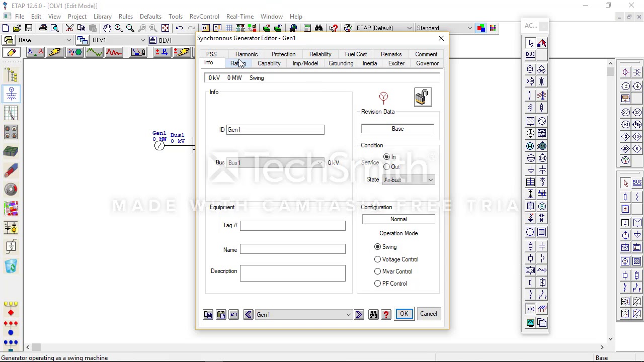
Task: Switch to the Protection tab
Action: 284,54
